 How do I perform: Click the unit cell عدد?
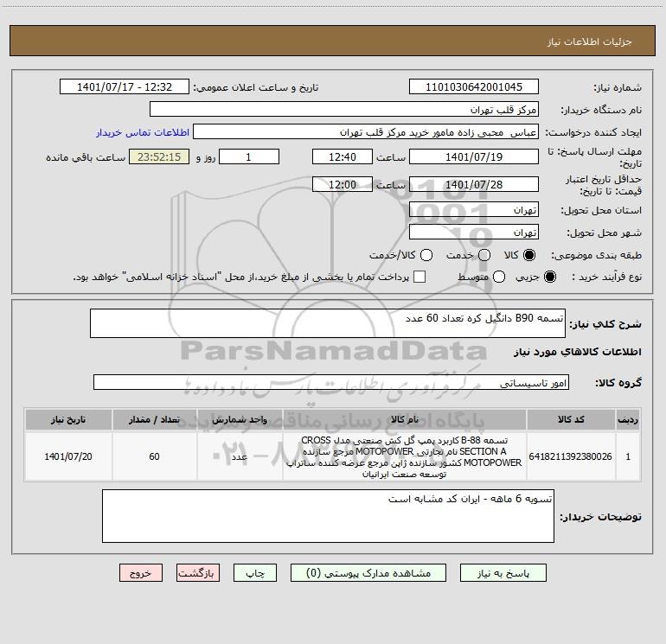tap(240, 456)
